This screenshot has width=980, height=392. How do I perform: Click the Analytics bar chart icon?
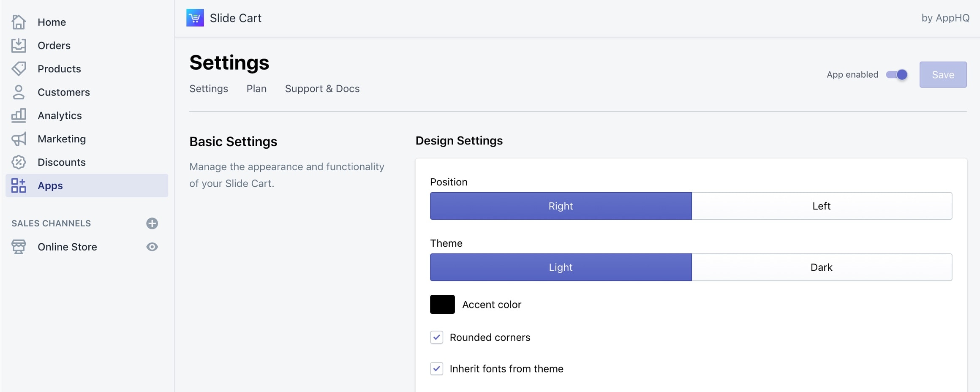[19, 115]
